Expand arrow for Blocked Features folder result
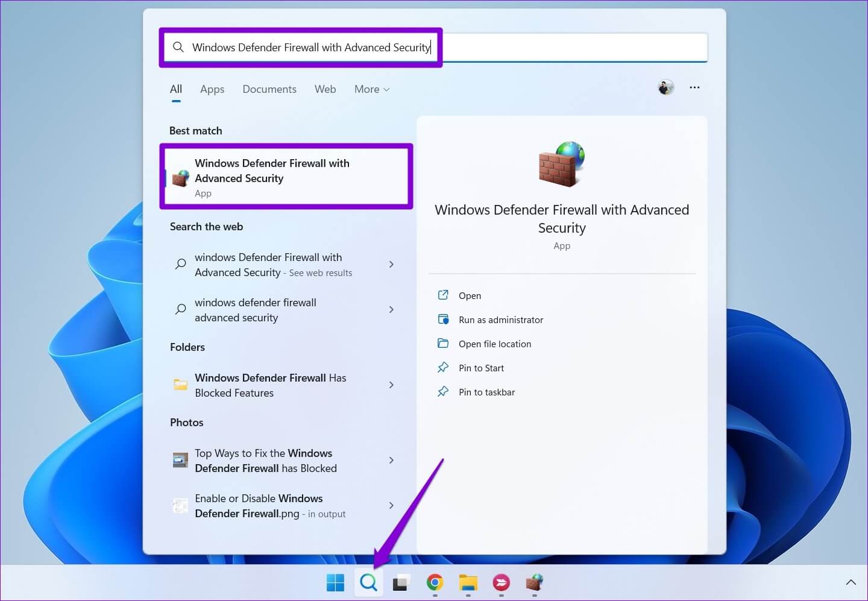 coord(391,385)
